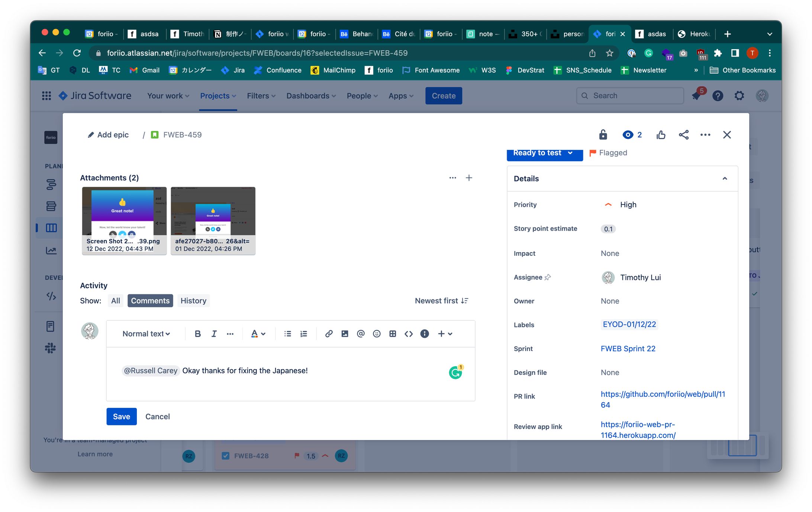Open Jira settings gear

pos(739,96)
